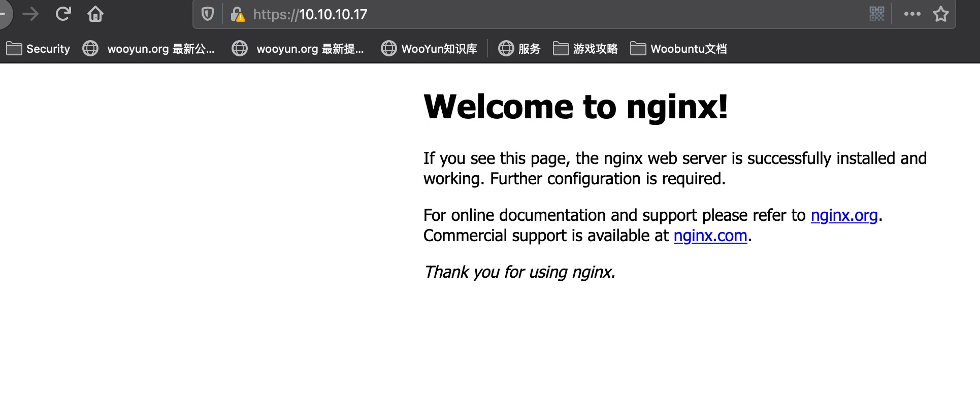Open the page actions three-dot menu
This screenshot has height=395, width=980.
coord(912,14)
